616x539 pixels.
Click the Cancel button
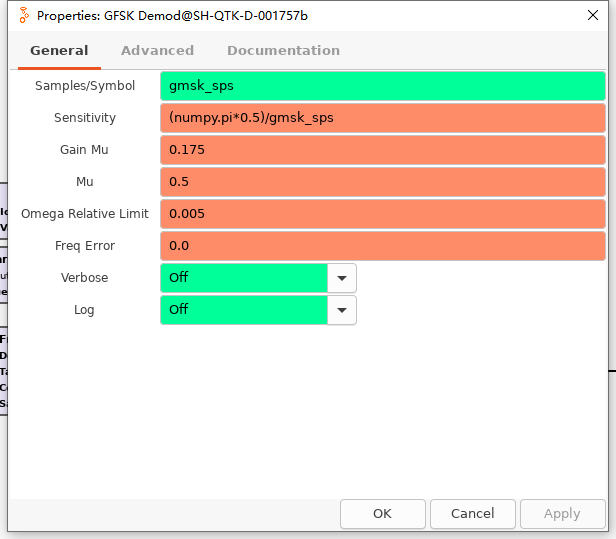click(473, 514)
